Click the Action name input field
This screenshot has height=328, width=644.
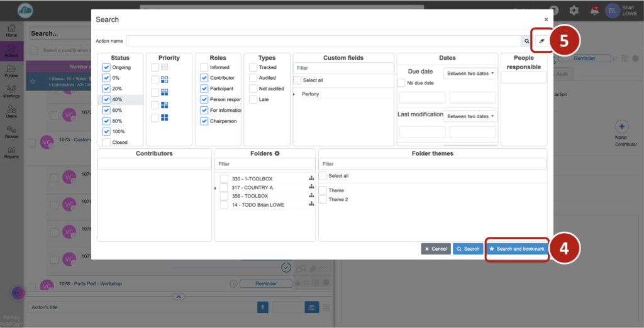tap(324, 41)
